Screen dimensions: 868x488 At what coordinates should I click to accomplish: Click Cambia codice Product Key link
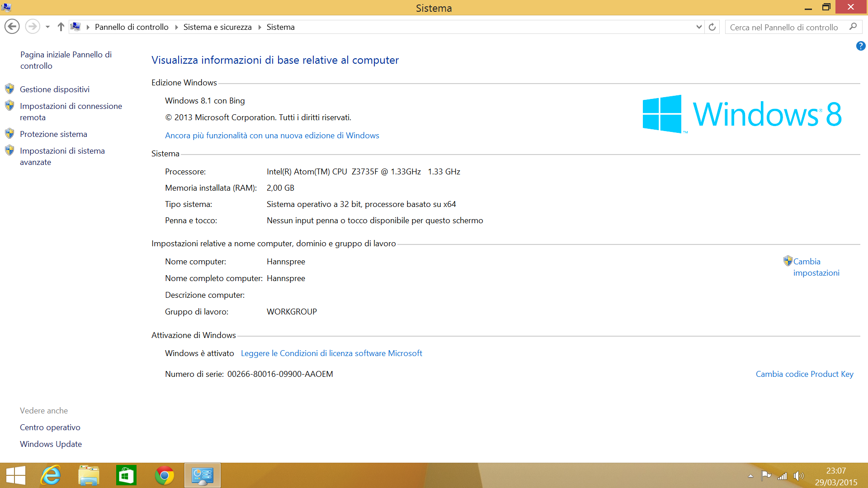point(804,374)
